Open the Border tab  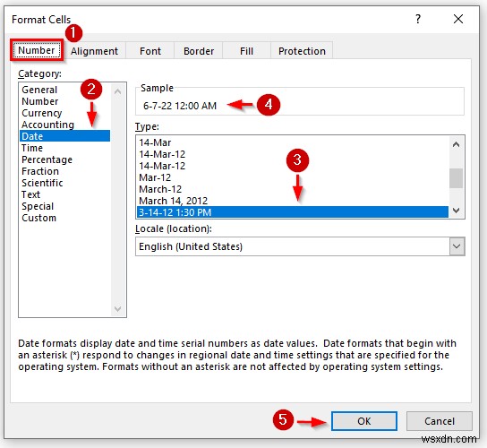[x=199, y=51]
